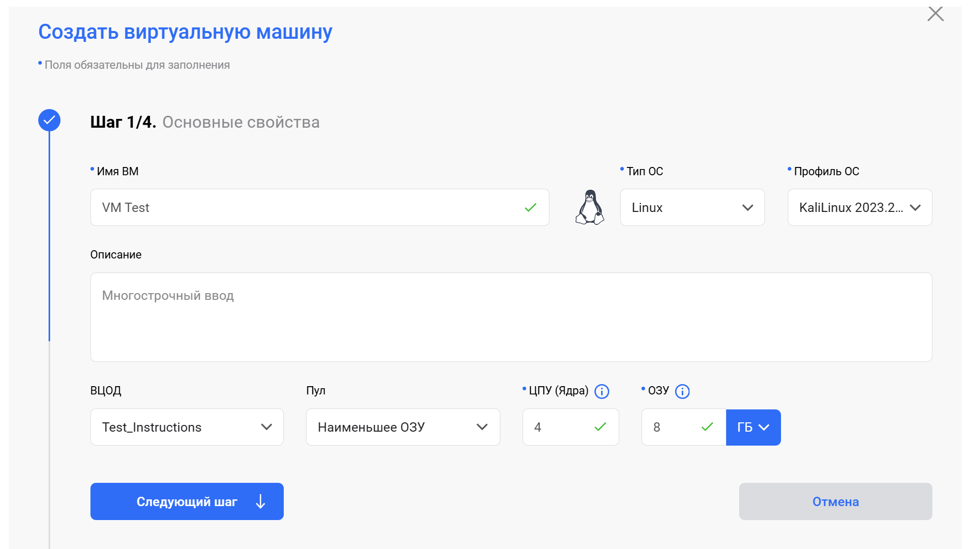
Task: Click the Пул label
Action: tap(316, 391)
